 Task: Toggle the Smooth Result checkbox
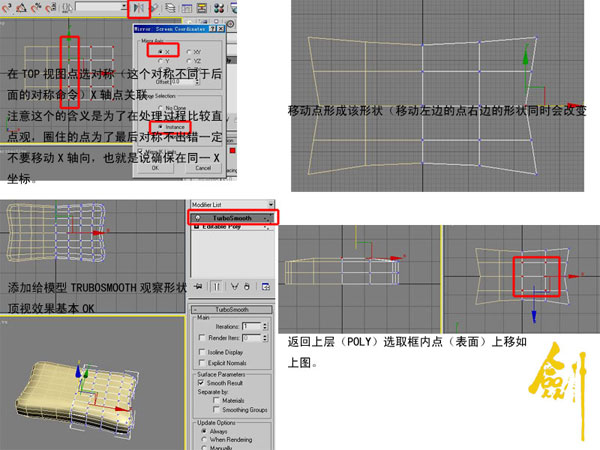tap(201, 383)
